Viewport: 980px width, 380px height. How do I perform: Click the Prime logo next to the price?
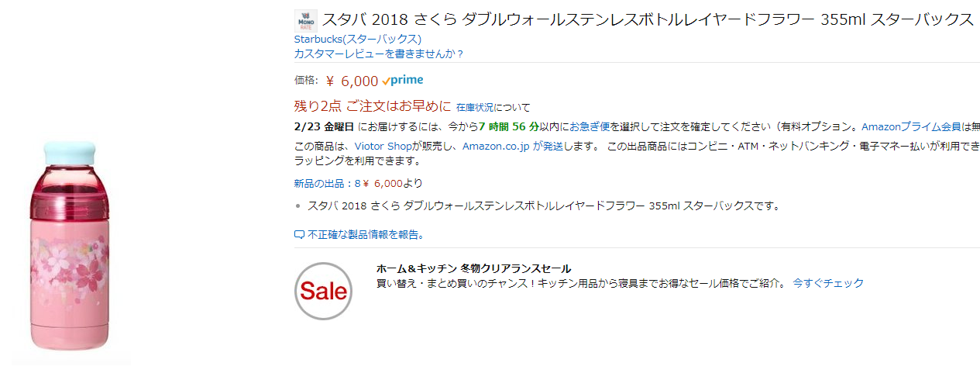402,81
